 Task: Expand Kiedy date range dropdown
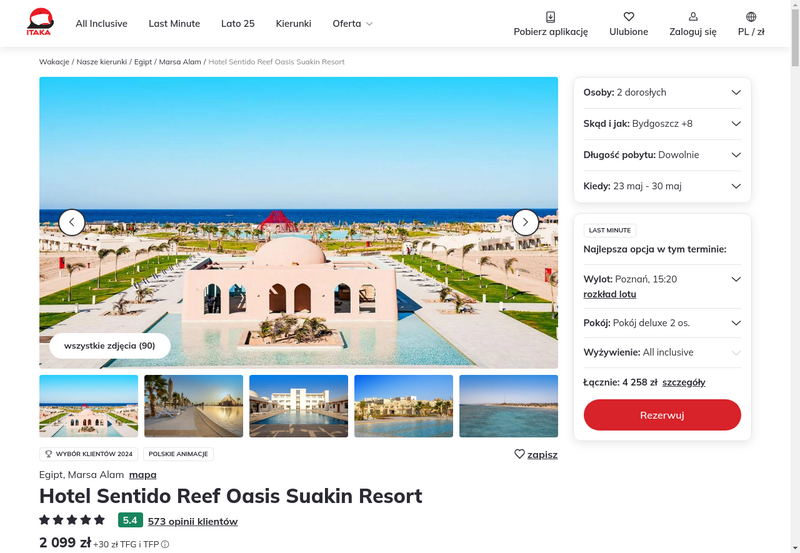(x=662, y=186)
